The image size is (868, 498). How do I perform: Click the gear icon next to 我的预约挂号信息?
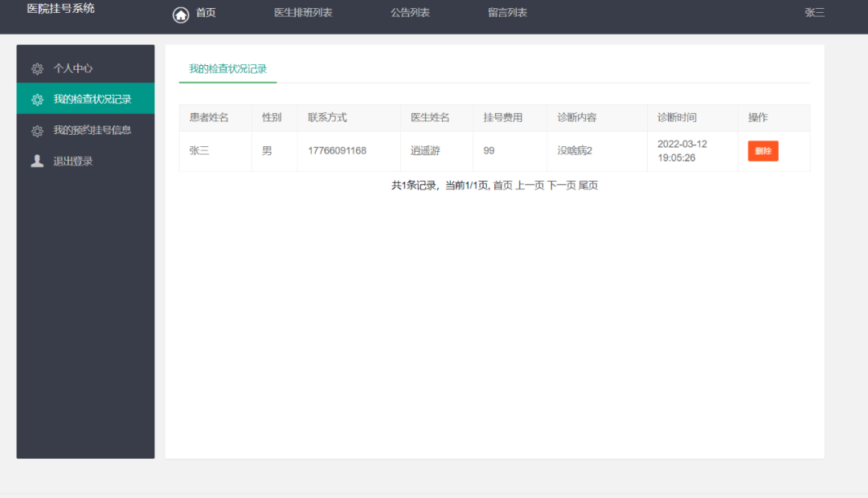(37, 131)
